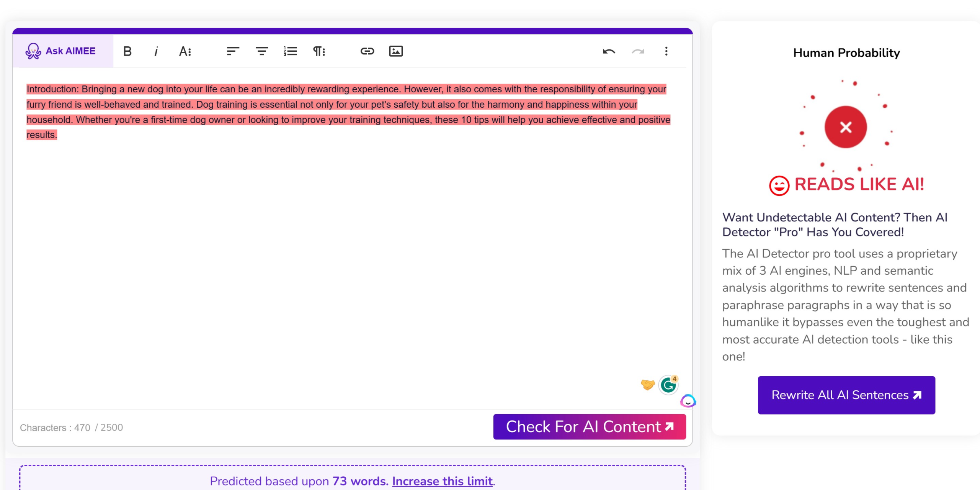Follow the Increase this limit link
Image resolution: width=980 pixels, height=490 pixels.
pos(442,481)
